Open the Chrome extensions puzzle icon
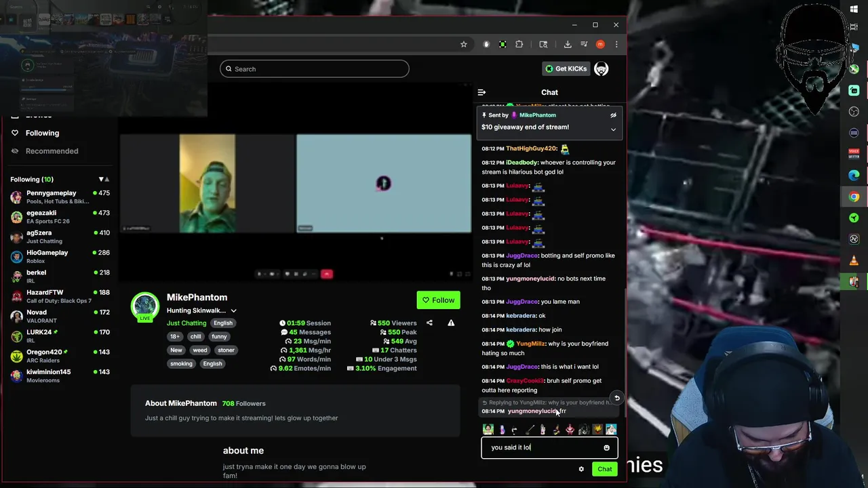 [519, 45]
